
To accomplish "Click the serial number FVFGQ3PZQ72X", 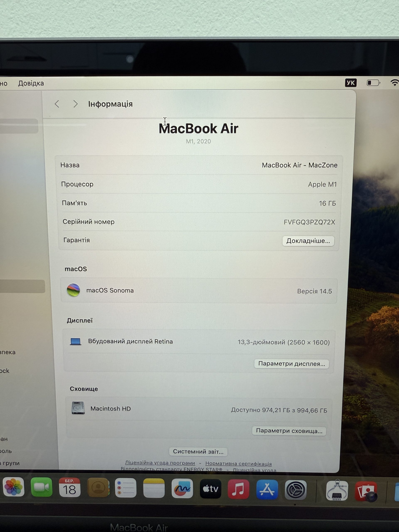I will pos(309,222).
